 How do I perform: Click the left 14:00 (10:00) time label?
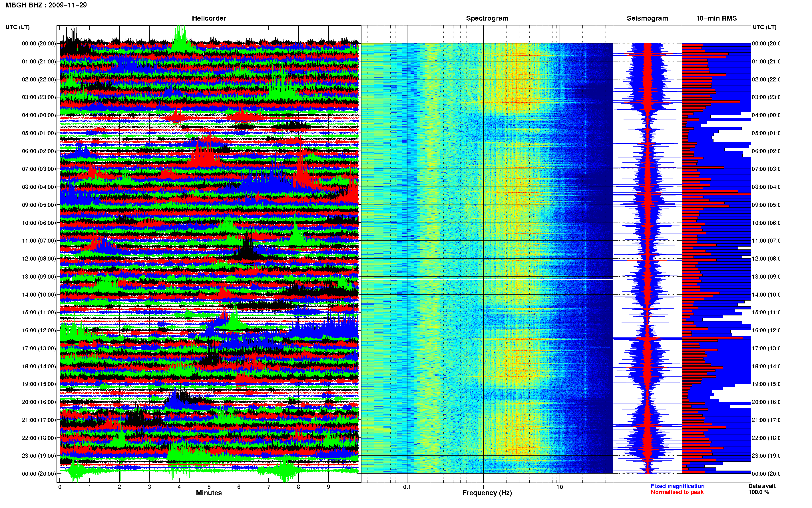[39, 295]
